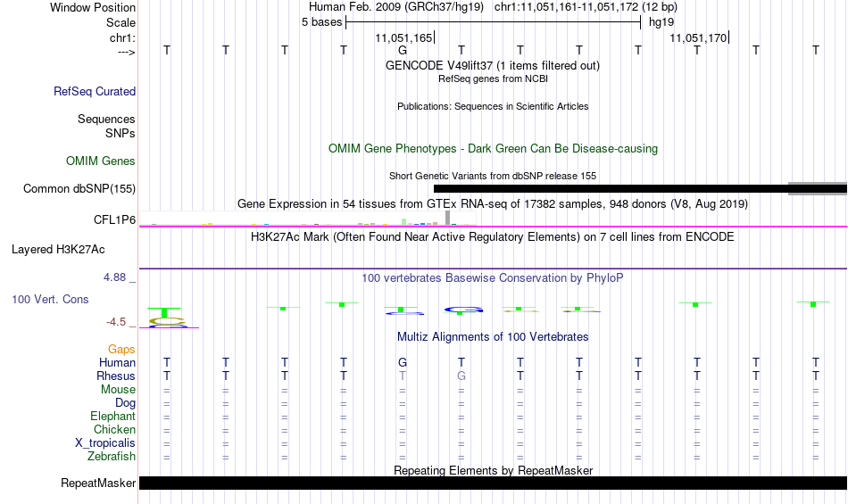Select the Zebrafish alignment row label

112,457
